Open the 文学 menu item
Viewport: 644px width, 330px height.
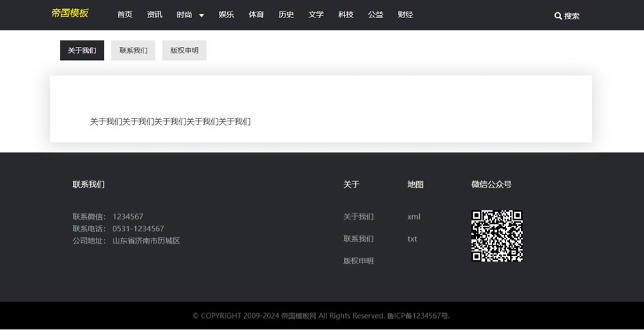(x=316, y=15)
